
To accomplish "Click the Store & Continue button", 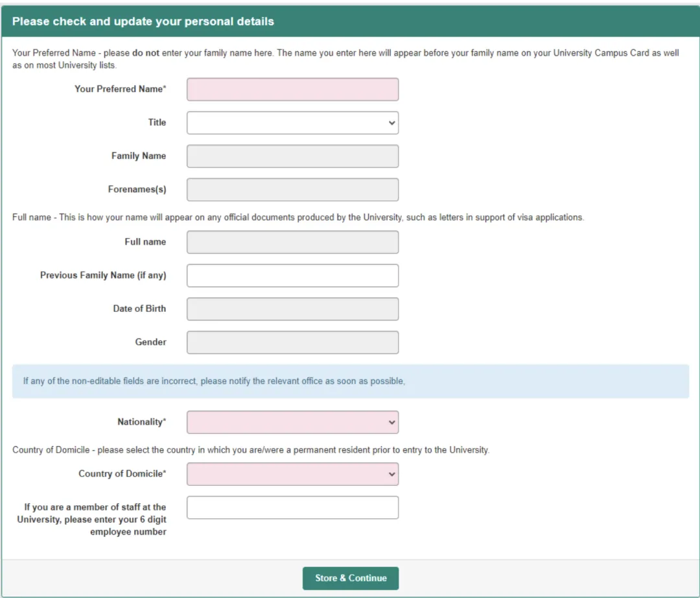I will coord(351,579).
